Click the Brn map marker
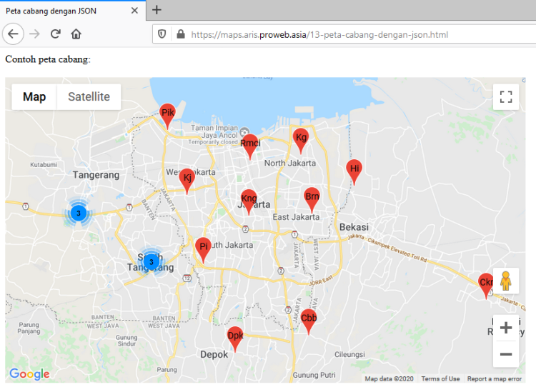 [312, 200]
